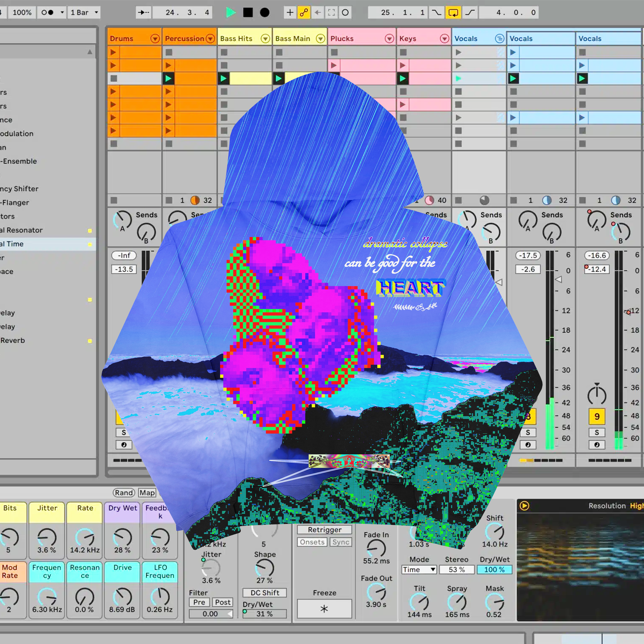Select Spectral Time in the browser list

pyautogui.click(x=48, y=244)
